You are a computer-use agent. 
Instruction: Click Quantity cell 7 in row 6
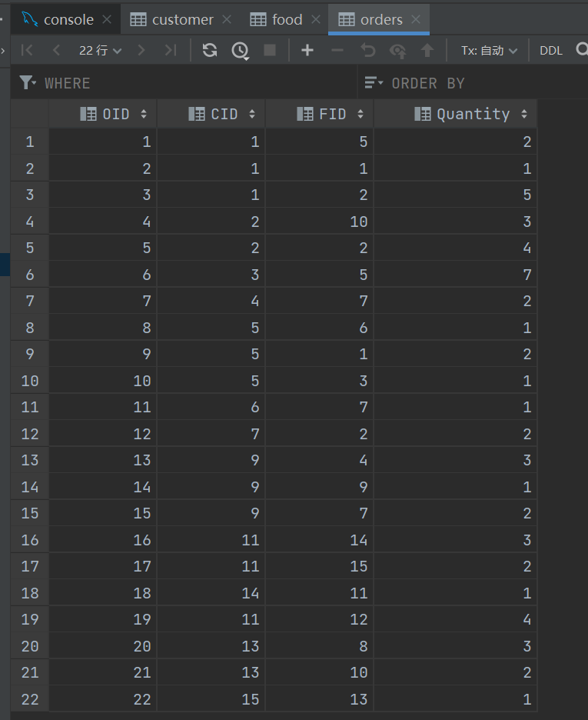pos(456,275)
